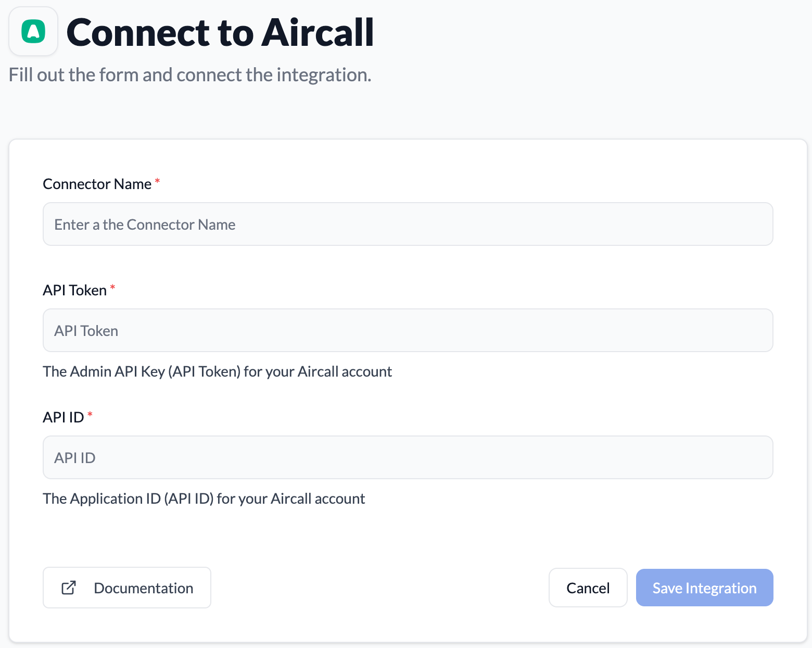Viewport: 812px width, 648px height.
Task: Click into the API Token input box
Action: point(408,330)
